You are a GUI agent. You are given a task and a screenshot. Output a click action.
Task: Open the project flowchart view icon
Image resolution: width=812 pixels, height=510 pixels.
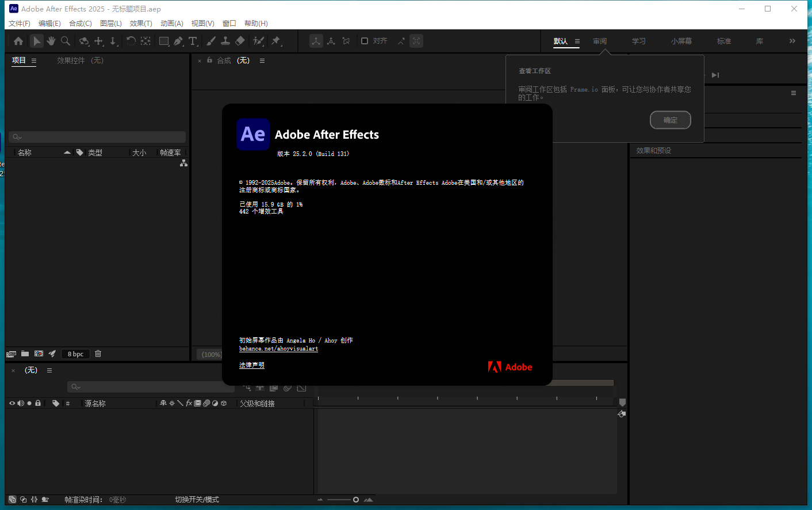pos(183,163)
